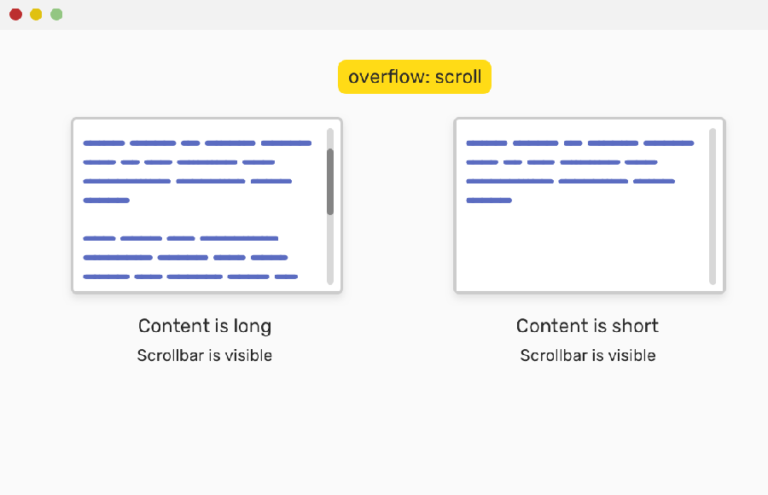
Task: Click the short fourth blue line in the long-content box
Action: [106, 200]
